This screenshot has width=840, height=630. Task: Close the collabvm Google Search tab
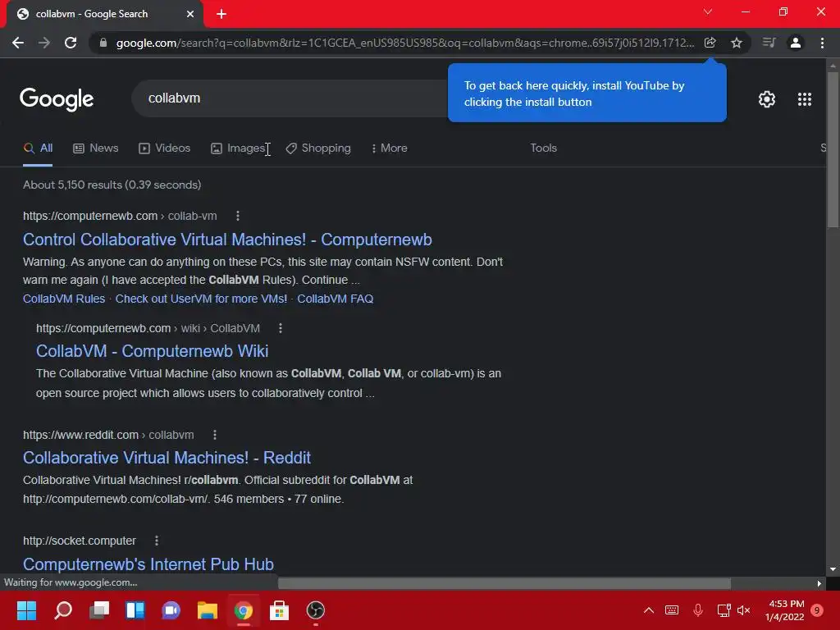point(190,14)
